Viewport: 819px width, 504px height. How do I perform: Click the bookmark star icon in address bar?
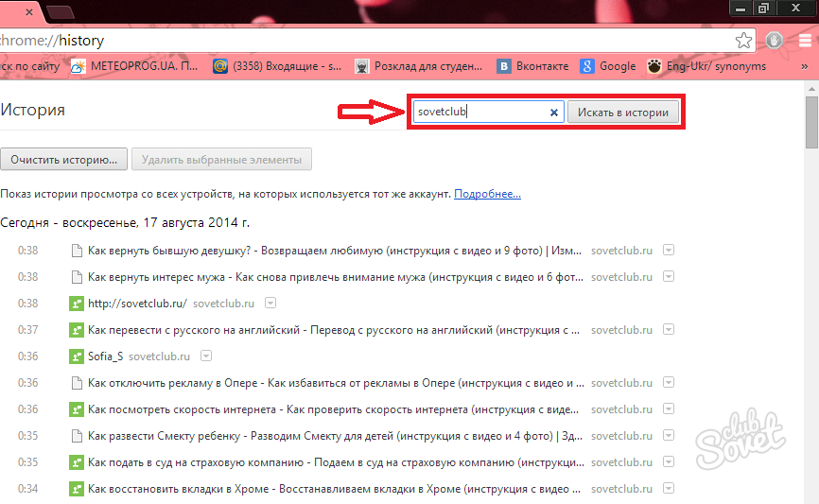743,41
